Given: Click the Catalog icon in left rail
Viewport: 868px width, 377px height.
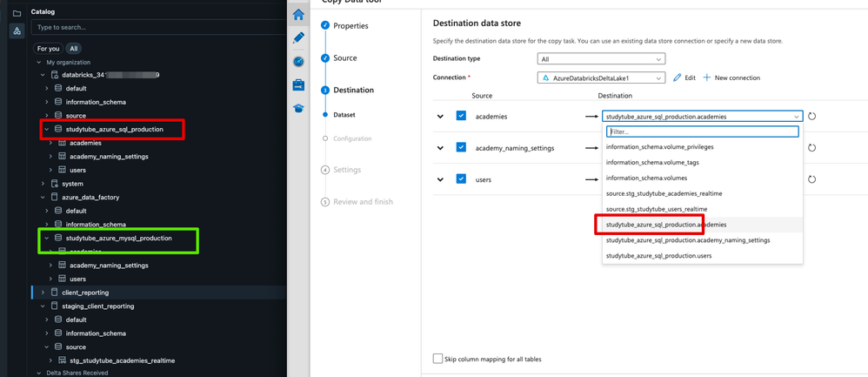Looking at the screenshot, I should [17, 31].
